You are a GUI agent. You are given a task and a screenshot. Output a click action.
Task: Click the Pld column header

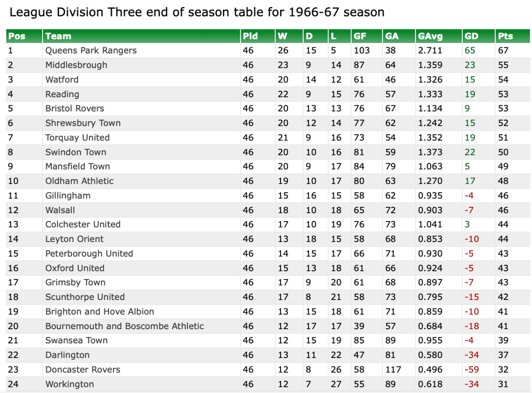click(x=250, y=36)
